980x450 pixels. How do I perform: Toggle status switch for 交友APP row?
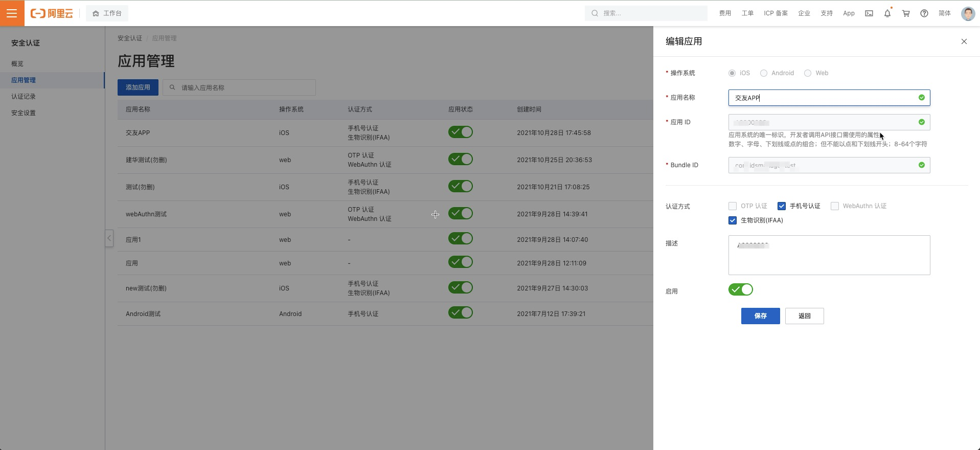click(461, 132)
